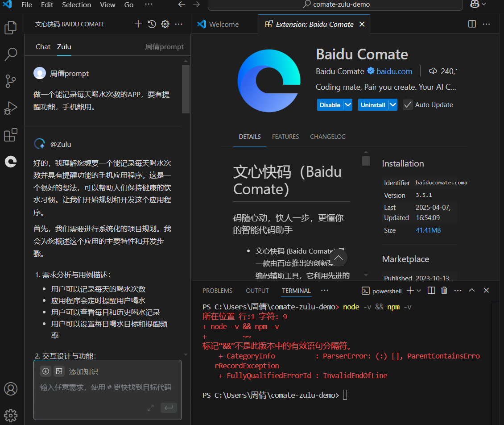Viewport: 504px width, 425px height.
Task: Open Copilot dropdown chevron in title bar
Action: tap(483, 4)
